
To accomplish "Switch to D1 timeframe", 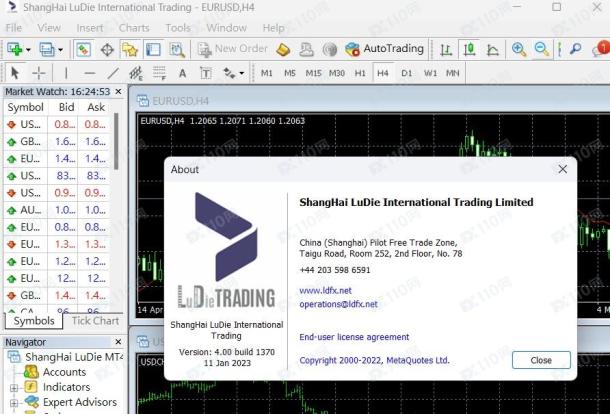I will pyautogui.click(x=407, y=73).
